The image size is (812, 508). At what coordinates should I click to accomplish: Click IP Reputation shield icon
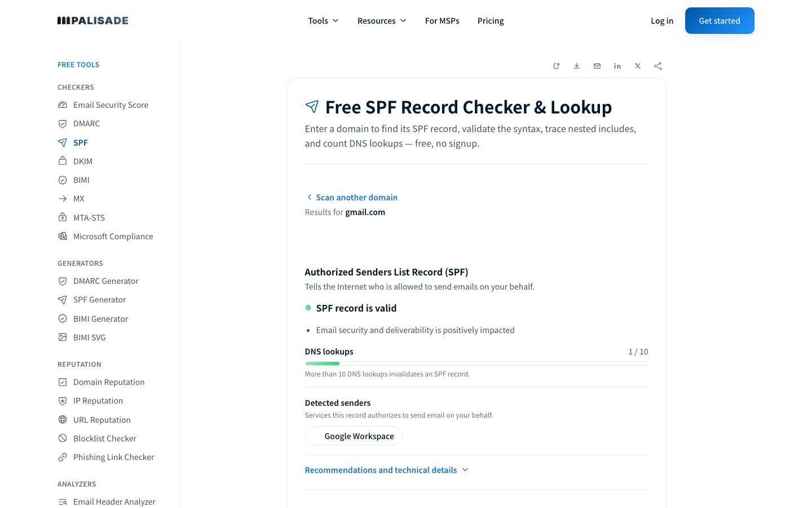pyautogui.click(x=63, y=401)
